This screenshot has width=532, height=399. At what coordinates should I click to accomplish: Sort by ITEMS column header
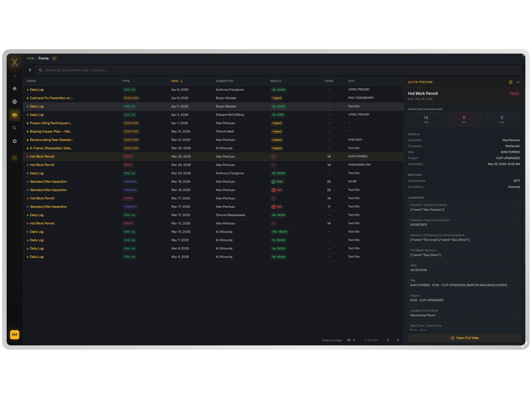(x=329, y=81)
